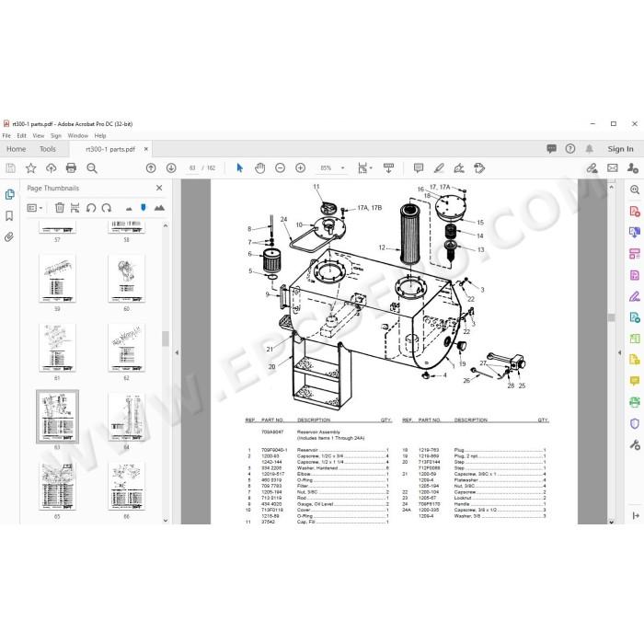
Task: Open notifications bell icon
Action: 589,149
